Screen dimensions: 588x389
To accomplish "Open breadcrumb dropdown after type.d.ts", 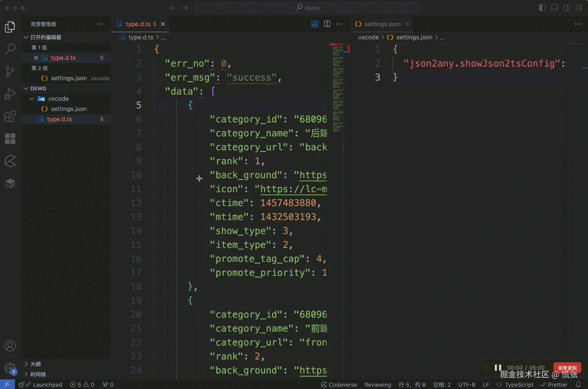I will coord(163,38).
